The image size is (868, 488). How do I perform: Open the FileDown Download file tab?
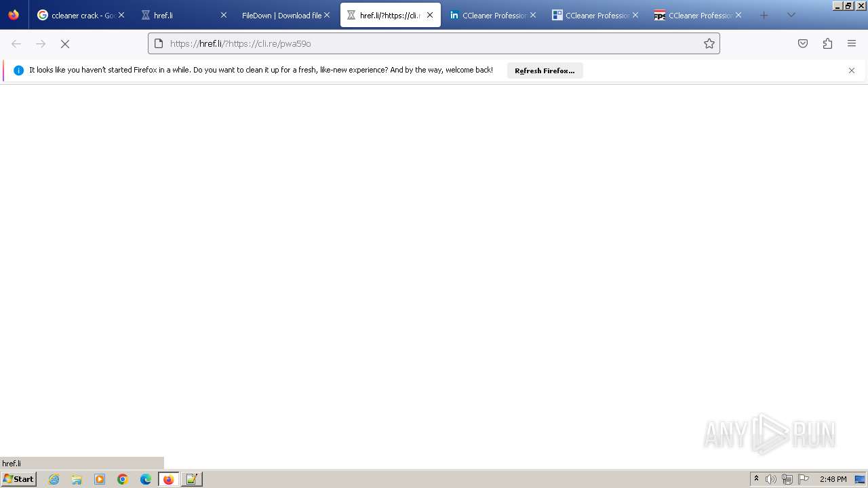click(x=285, y=15)
